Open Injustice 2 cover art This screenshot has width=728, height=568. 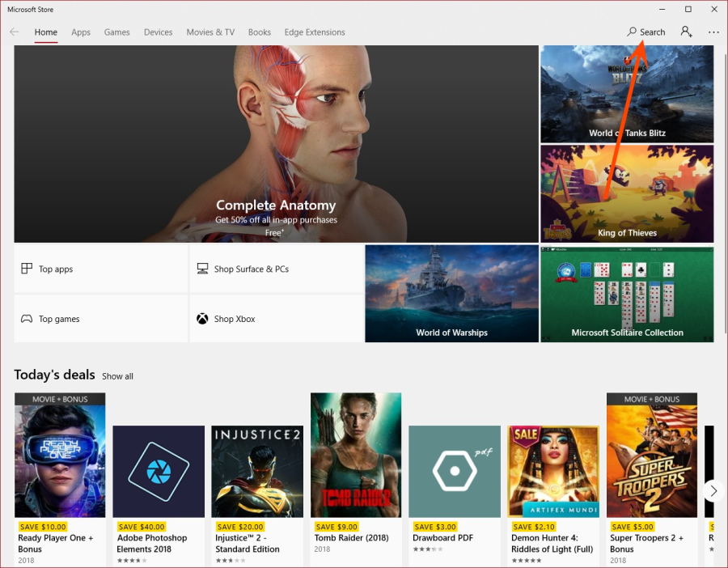(257, 472)
